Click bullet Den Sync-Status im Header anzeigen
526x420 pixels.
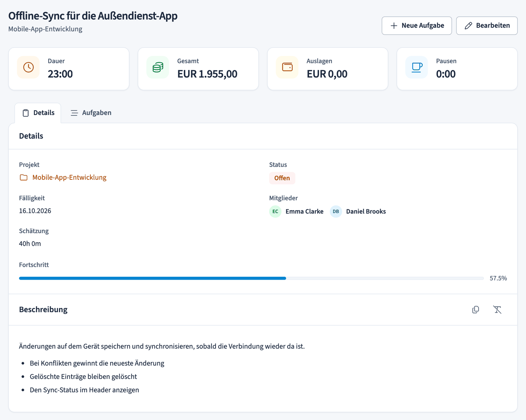pos(84,390)
